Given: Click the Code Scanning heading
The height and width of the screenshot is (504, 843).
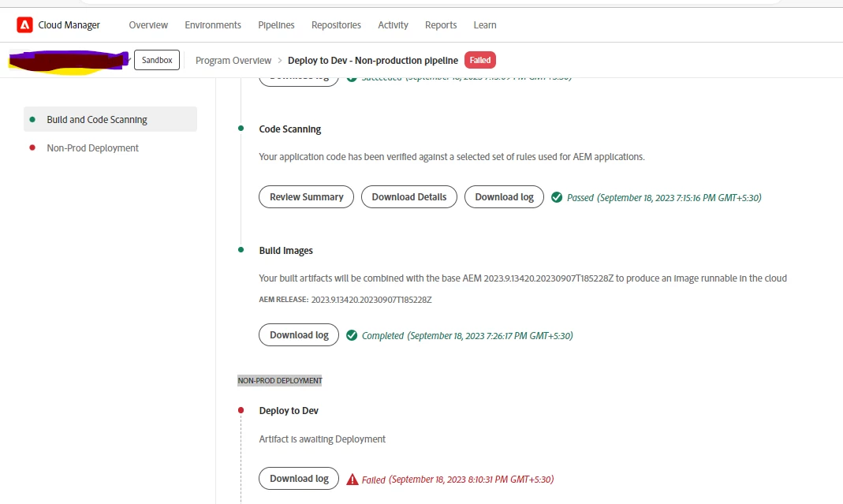Looking at the screenshot, I should pyautogui.click(x=289, y=129).
